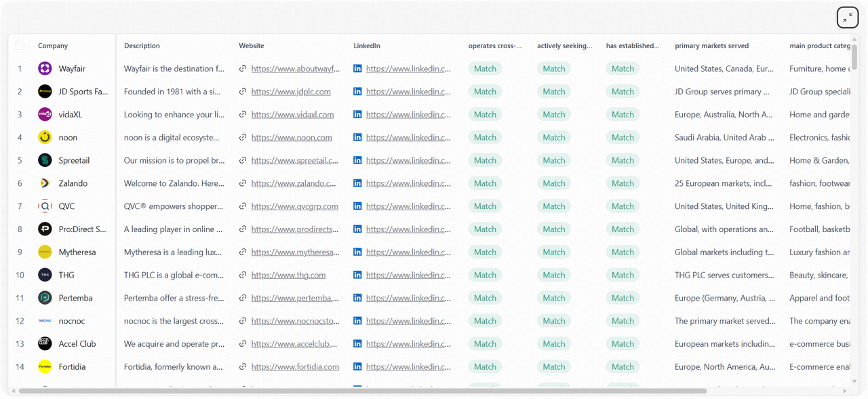Click the noon yellow logo icon
This screenshot has width=868, height=399.
tap(45, 138)
